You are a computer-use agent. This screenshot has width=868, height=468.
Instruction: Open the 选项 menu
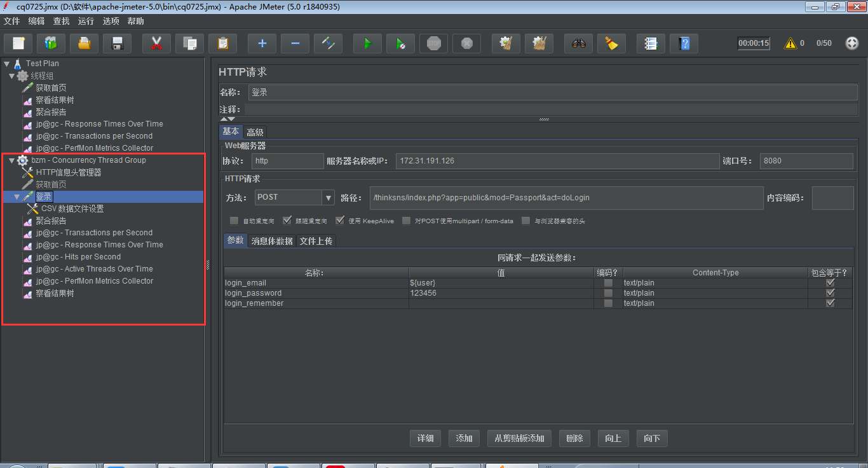[111, 21]
